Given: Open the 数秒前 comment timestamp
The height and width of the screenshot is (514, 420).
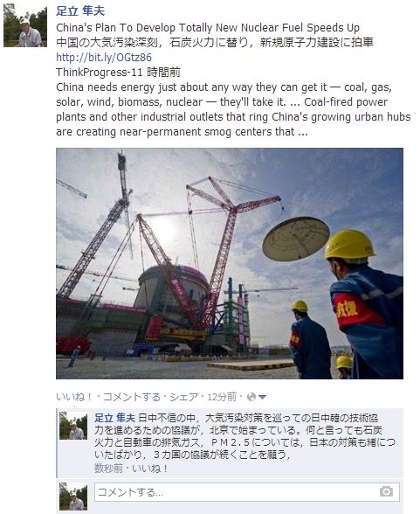Looking at the screenshot, I should coord(108,469).
